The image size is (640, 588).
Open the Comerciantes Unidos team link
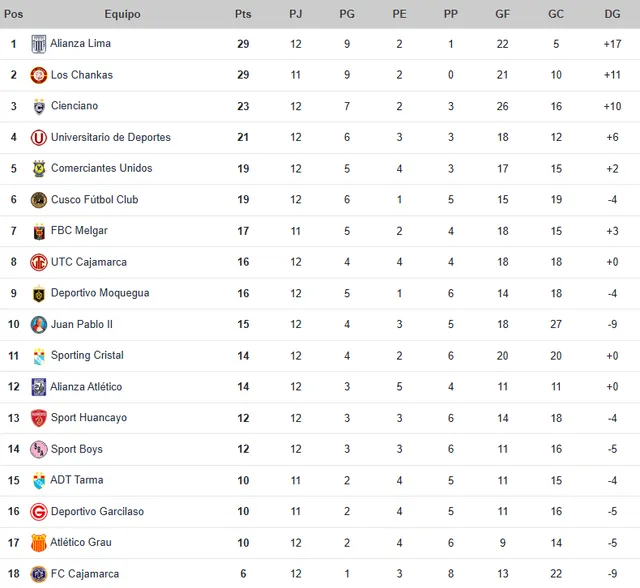point(101,168)
